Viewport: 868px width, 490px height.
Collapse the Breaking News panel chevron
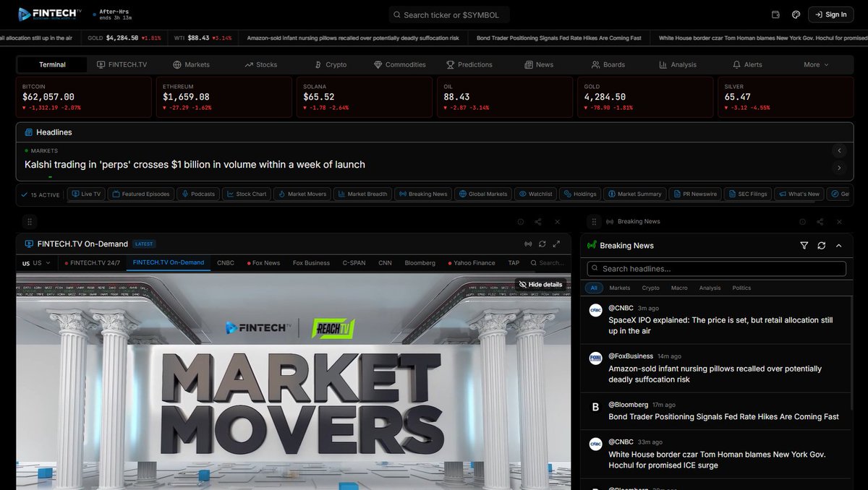839,246
